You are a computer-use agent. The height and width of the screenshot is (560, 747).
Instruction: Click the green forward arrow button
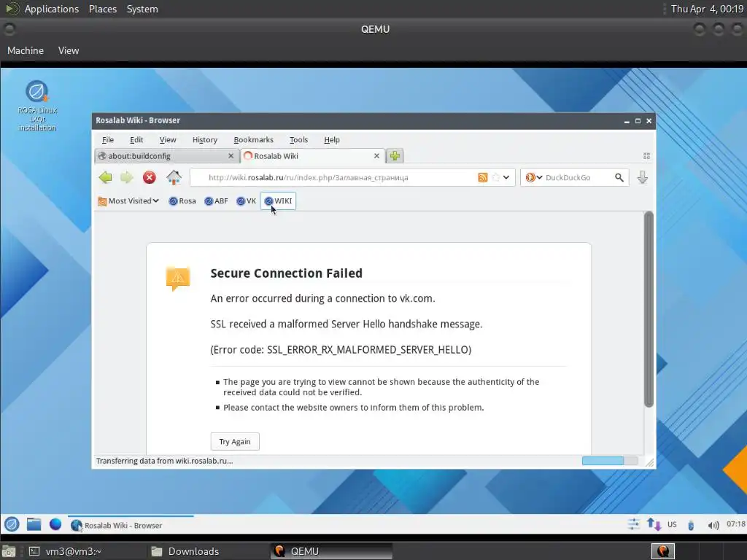127,178
